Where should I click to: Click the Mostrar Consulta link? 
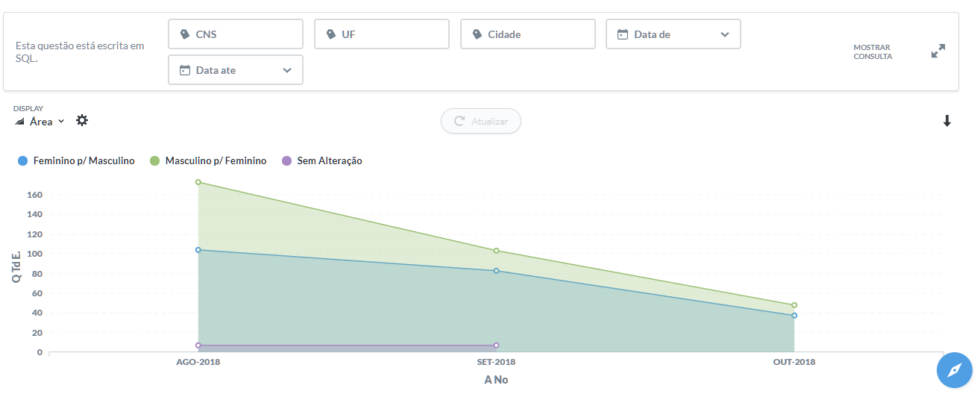[873, 51]
